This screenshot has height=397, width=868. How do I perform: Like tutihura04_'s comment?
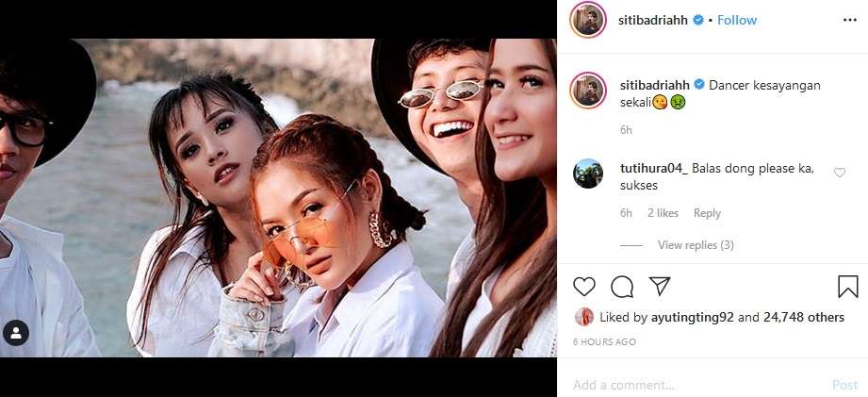(x=839, y=172)
